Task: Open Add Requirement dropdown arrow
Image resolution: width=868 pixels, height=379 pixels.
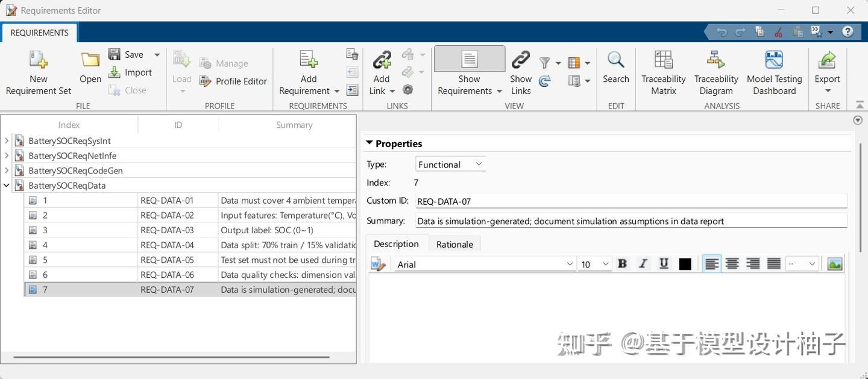Action: [336, 91]
